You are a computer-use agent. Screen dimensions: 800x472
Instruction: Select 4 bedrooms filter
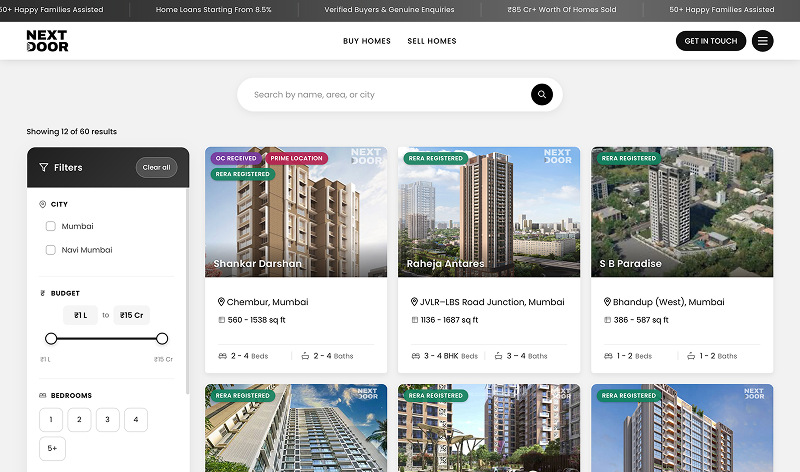[136, 420]
